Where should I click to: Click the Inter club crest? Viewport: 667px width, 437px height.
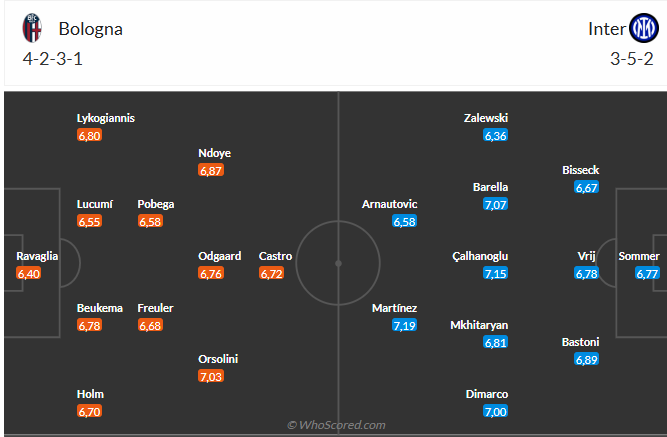642,28
